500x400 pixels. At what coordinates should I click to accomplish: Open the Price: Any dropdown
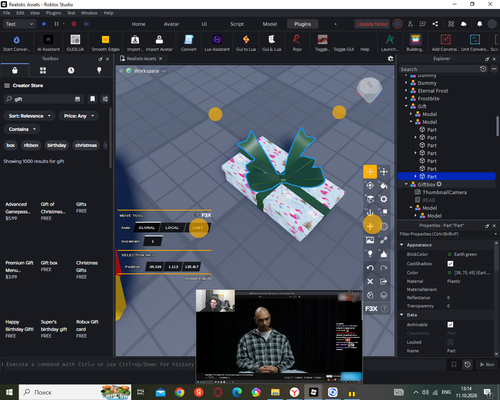(x=79, y=116)
